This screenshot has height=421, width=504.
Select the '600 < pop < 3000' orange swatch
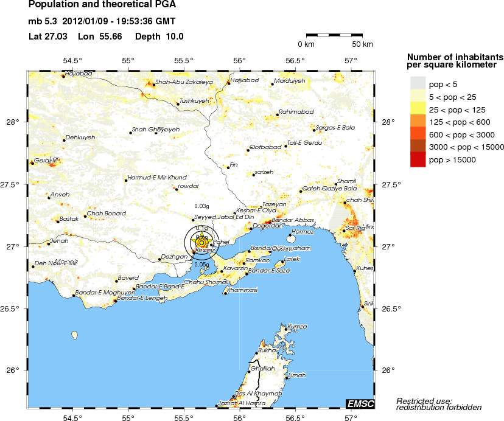(417, 134)
